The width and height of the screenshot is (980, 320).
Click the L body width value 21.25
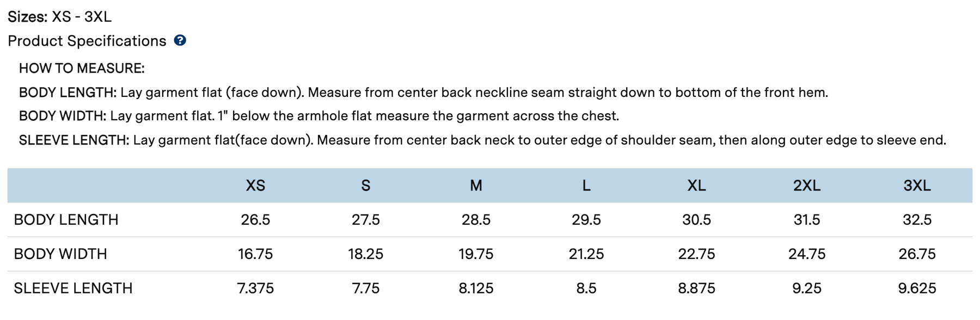pos(586,254)
